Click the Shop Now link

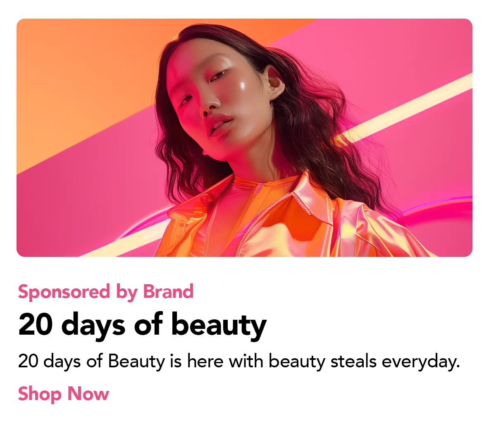click(64, 394)
